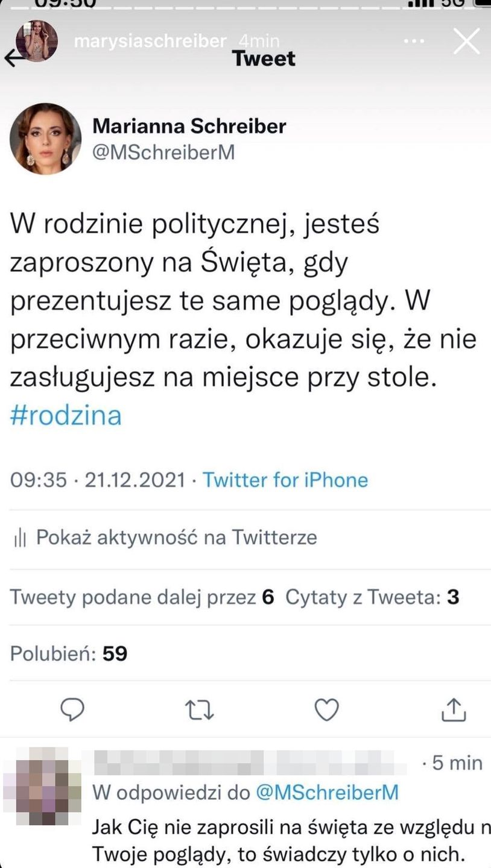Open the marysiaschreiber story username
The width and height of the screenshot is (491, 868).
click(150, 42)
